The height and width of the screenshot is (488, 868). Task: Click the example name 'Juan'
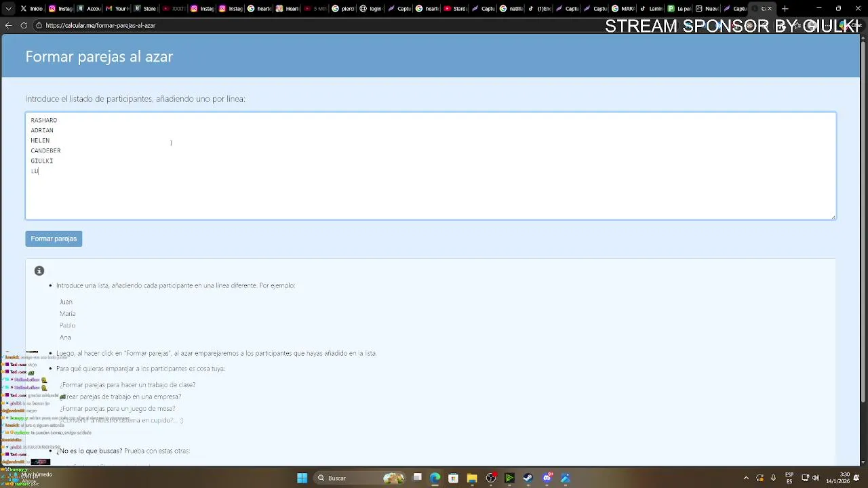[66, 302]
